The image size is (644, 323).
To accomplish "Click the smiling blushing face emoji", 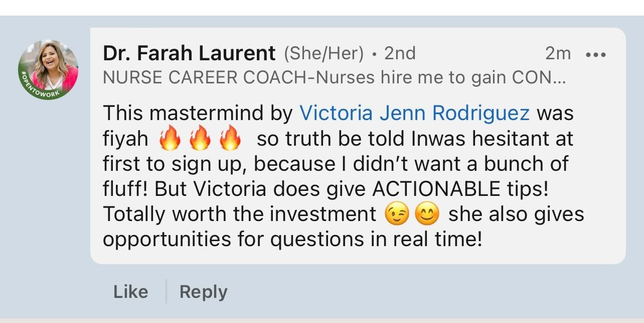I will pyautogui.click(x=427, y=215).
